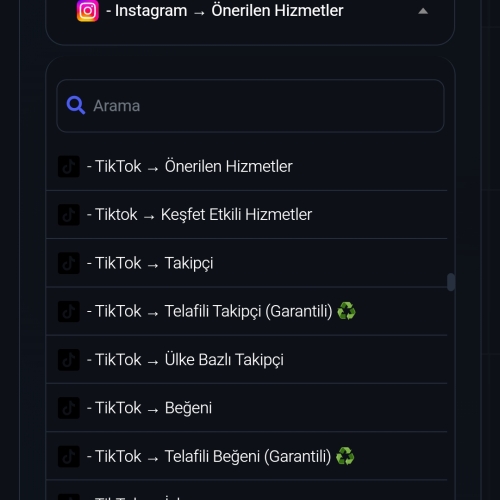Screen dimensions: 500x500
Task: Select Tiktok Keşfet Etkili Hizmetler option
Action: (x=246, y=215)
